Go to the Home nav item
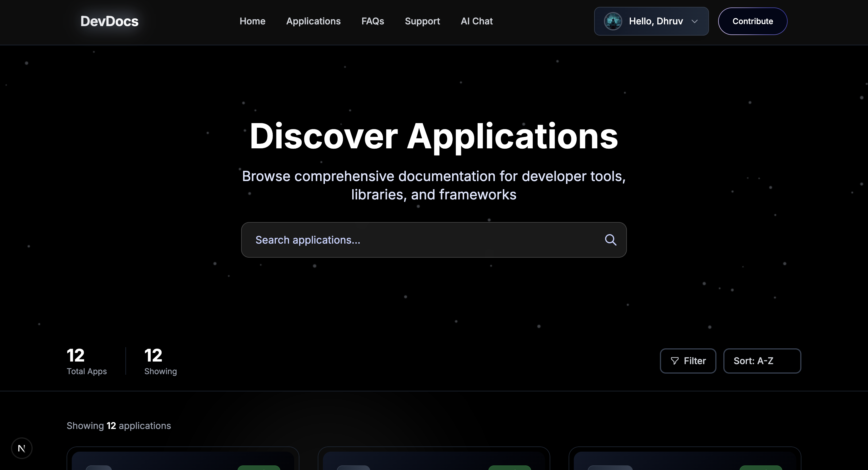868x470 pixels. click(252, 21)
